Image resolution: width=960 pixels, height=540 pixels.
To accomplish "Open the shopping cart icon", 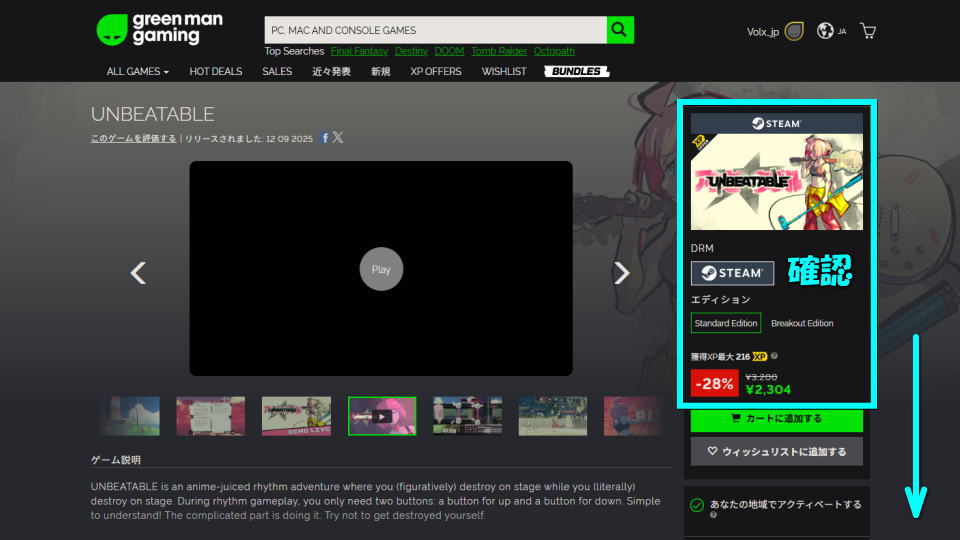I will pyautogui.click(x=868, y=31).
